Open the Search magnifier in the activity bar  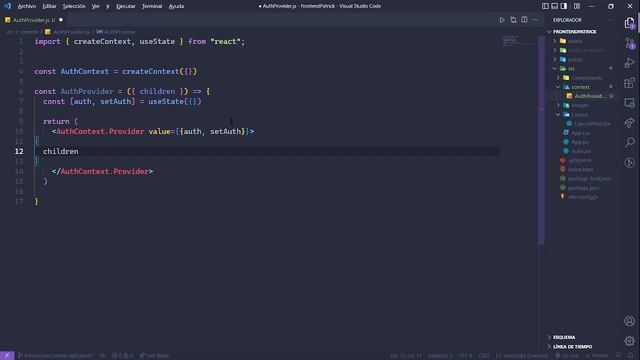coord(629,143)
